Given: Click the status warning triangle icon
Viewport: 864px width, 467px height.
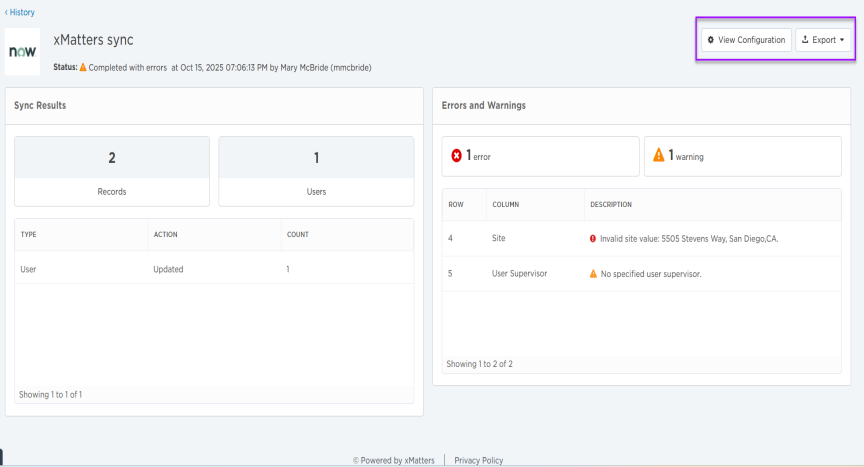Looking at the screenshot, I should (x=83, y=67).
